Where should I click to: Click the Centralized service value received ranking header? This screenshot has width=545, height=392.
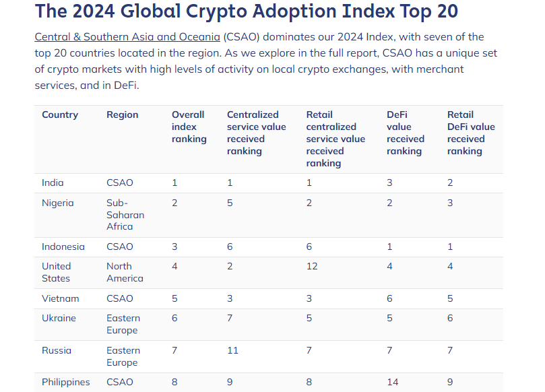click(x=256, y=133)
